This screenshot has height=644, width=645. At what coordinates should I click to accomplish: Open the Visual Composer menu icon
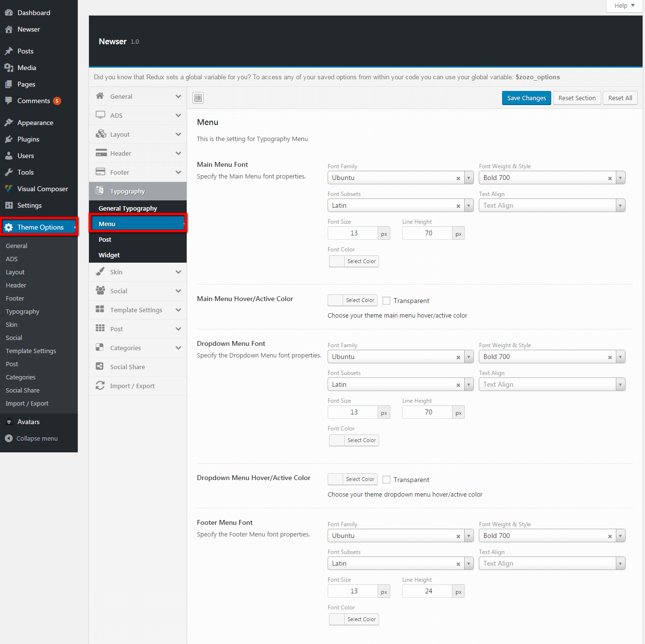point(9,189)
